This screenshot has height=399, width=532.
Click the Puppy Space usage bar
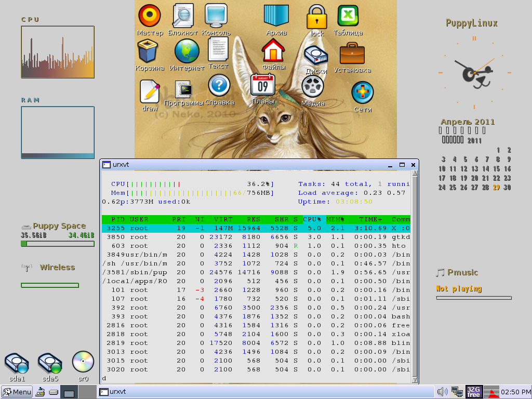tap(58, 244)
